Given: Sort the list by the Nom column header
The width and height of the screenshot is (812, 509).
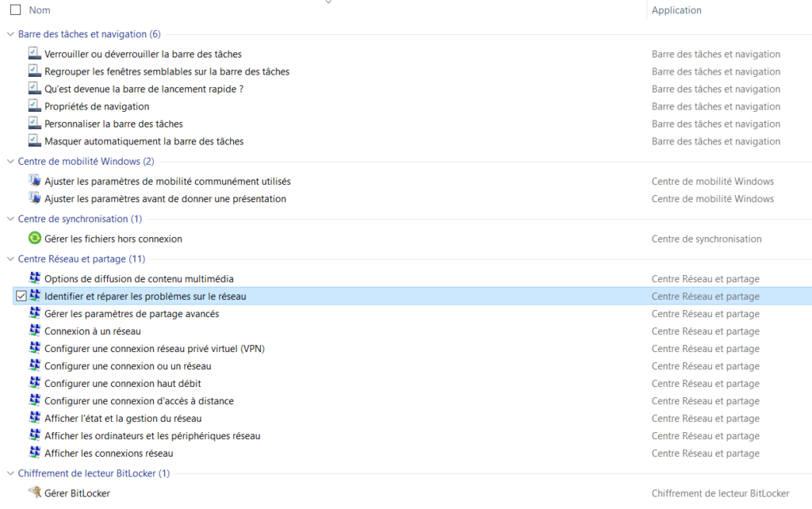Looking at the screenshot, I should 40,10.
